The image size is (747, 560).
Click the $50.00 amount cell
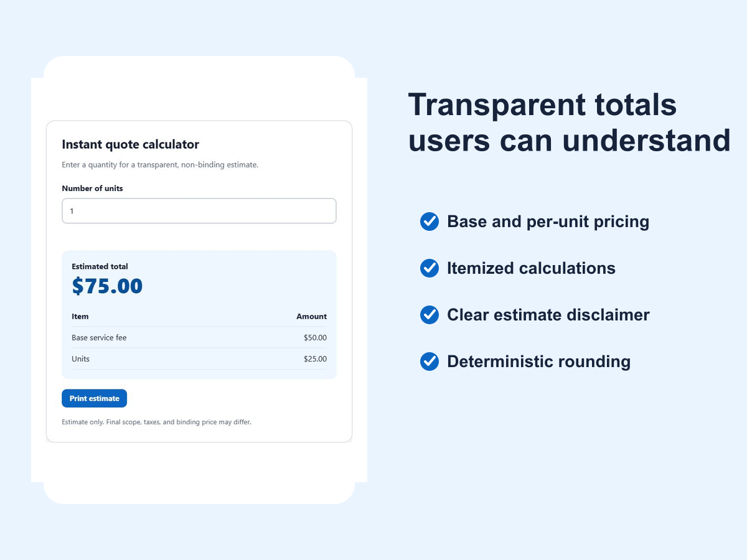315,338
